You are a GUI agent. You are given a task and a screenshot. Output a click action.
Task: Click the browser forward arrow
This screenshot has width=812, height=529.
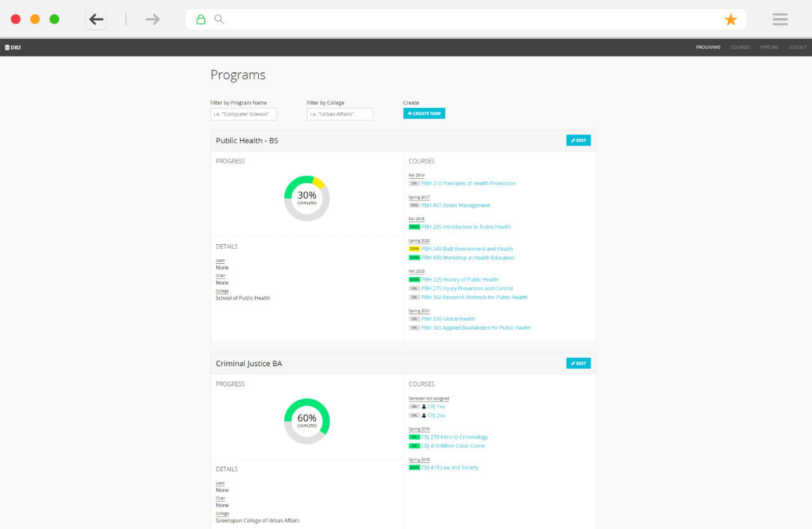[152, 20]
